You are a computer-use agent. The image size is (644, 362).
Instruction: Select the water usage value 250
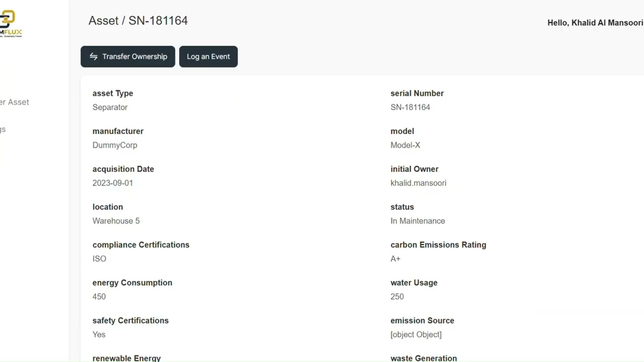click(397, 297)
